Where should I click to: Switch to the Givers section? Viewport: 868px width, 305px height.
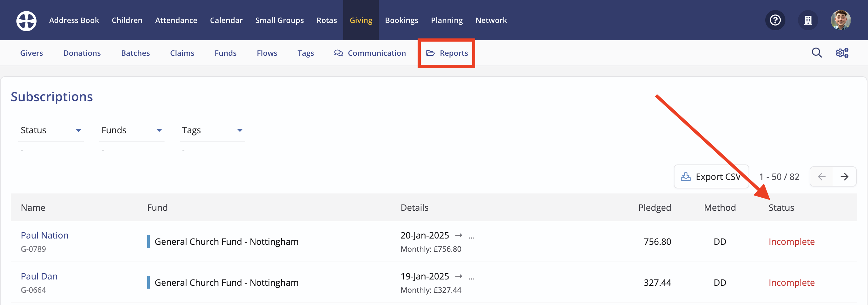(32, 53)
